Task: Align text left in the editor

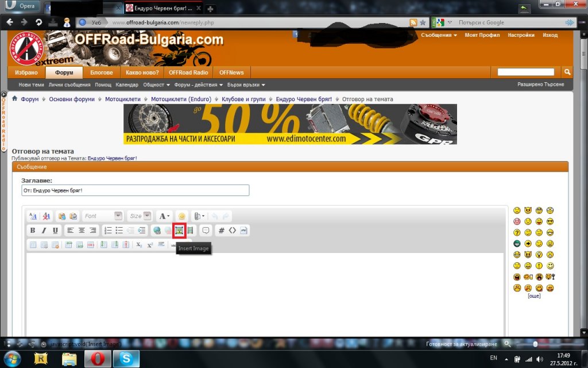Action: 71,230
